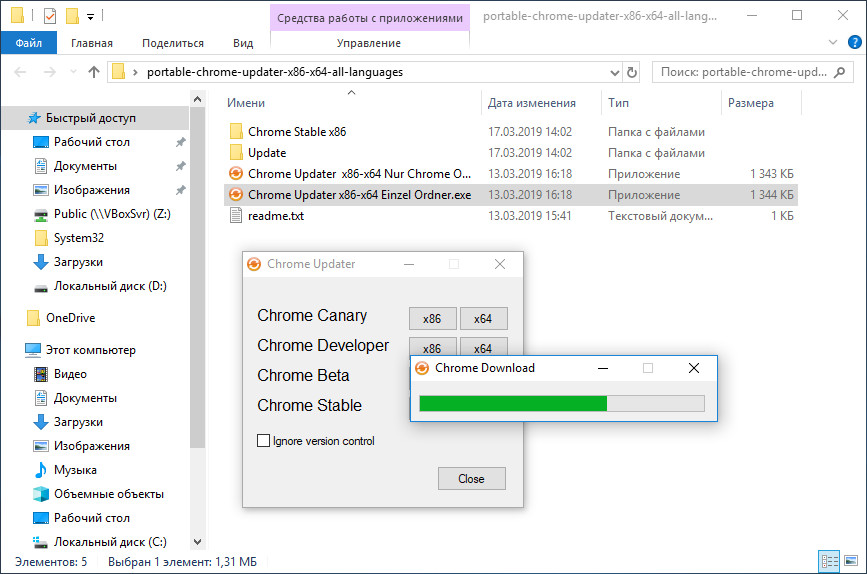Click the Chrome Download progress bar
The image size is (867, 574).
(562, 403)
